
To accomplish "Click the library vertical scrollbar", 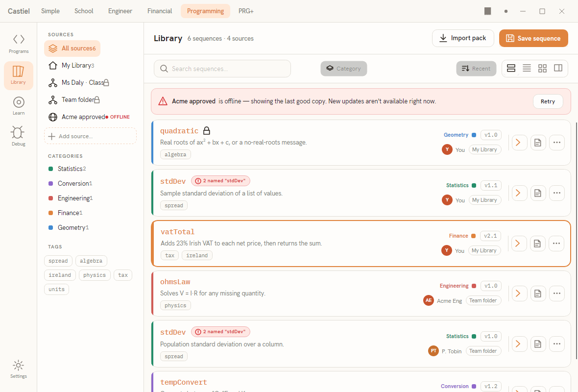I will tap(576, 240).
